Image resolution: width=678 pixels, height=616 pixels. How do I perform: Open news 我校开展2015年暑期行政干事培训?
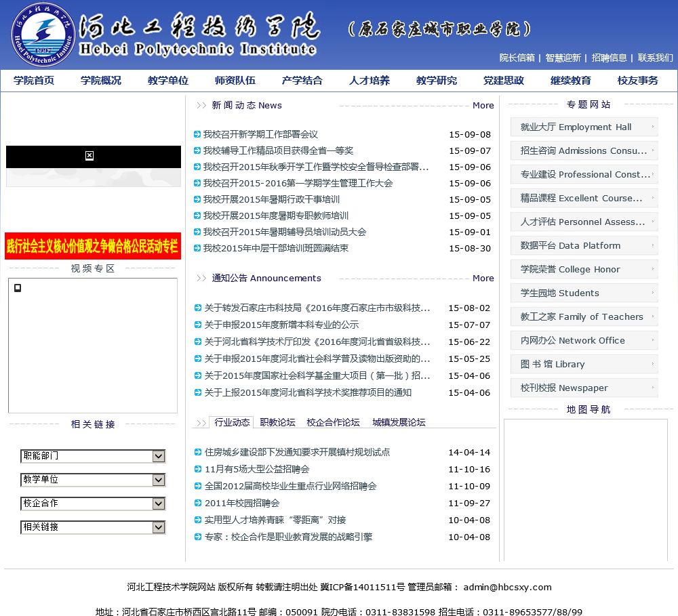coord(272,199)
